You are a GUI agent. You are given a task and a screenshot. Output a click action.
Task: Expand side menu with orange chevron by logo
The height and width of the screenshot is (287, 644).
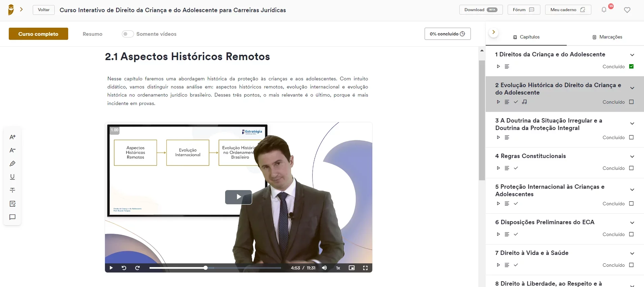point(22,9)
